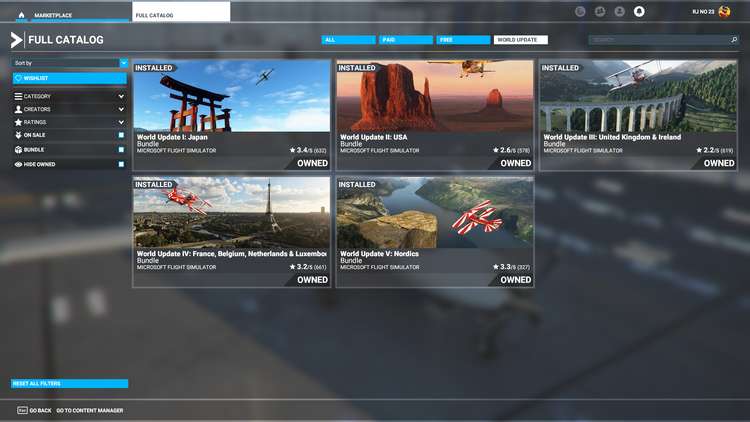Enable the On Sale checkbox
Image resolution: width=750 pixels, height=422 pixels.
[x=121, y=135]
